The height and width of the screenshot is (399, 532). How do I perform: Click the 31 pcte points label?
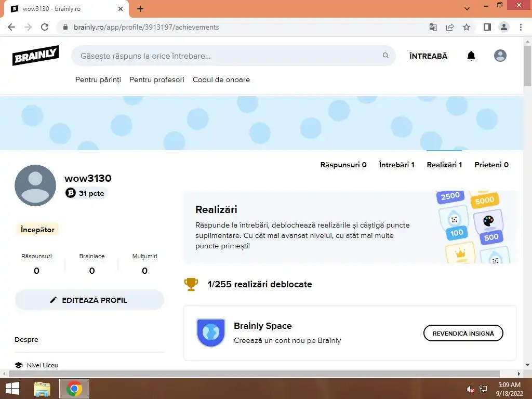(x=91, y=193)
